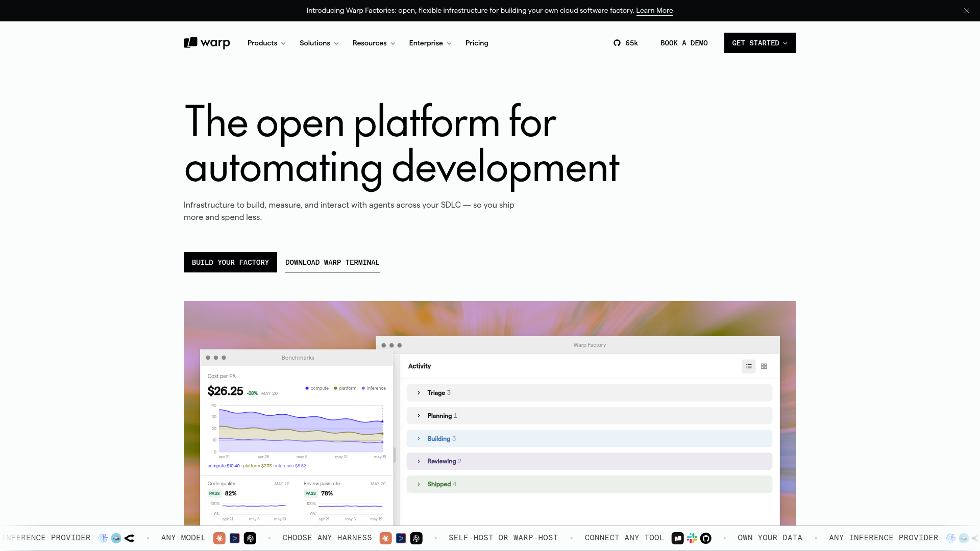The height and width of the screenshot is (551, 980).
Task: Click the Activity heading
Action: (x=420, y=366)
